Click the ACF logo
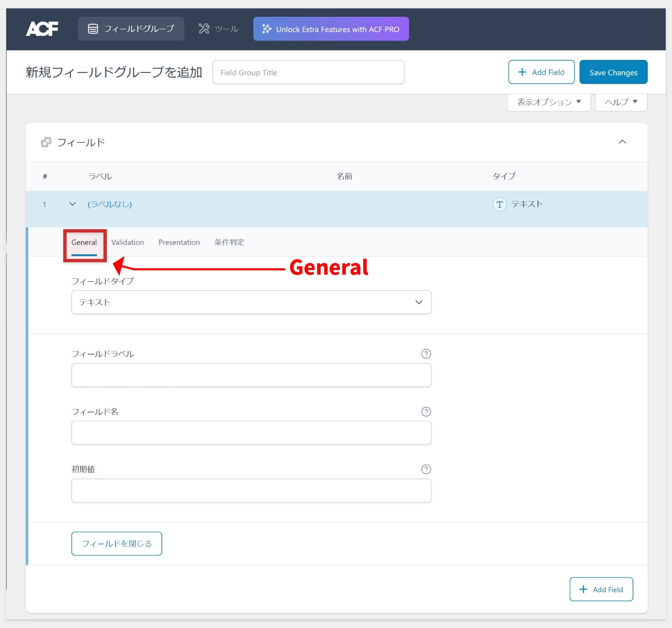The width and height of the screenshot is (672, 628). point(42,29)
